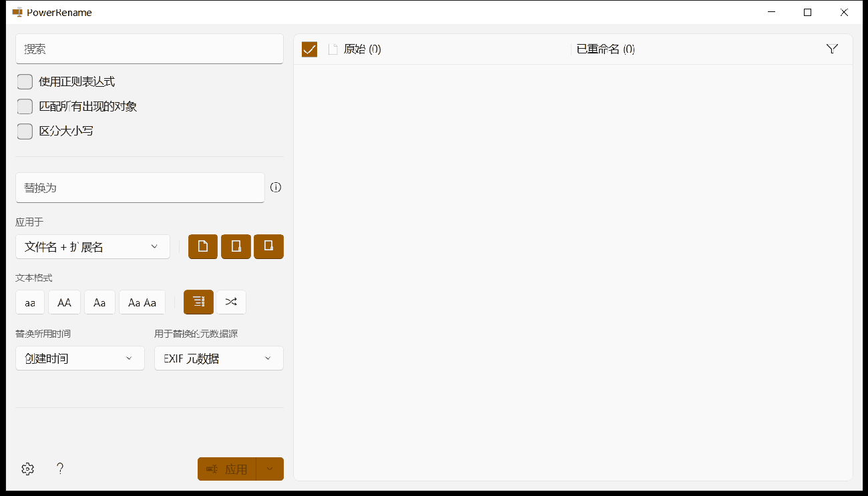
Task: Expand the arrow next to the 应用 button
Action: tap(270, 469)
